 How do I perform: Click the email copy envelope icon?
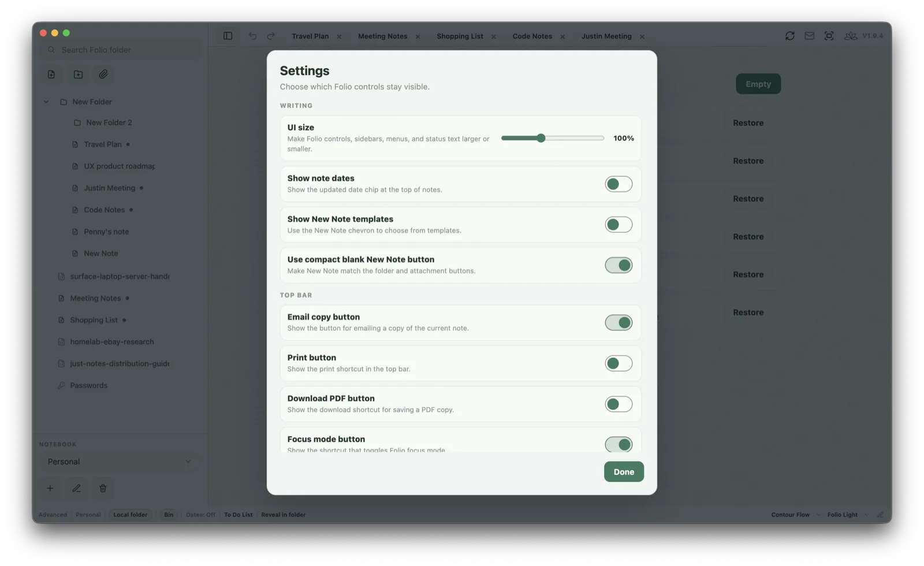coord(810,36)
